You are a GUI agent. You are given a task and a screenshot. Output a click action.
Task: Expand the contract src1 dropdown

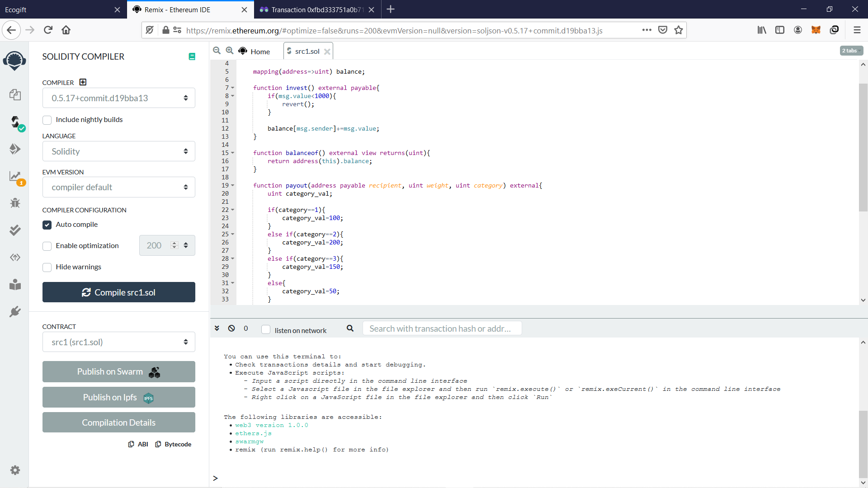118,342
